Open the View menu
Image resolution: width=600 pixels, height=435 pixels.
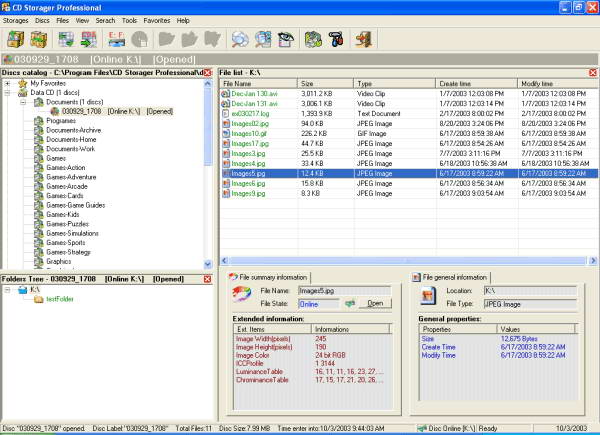click(x=82, y=21)
